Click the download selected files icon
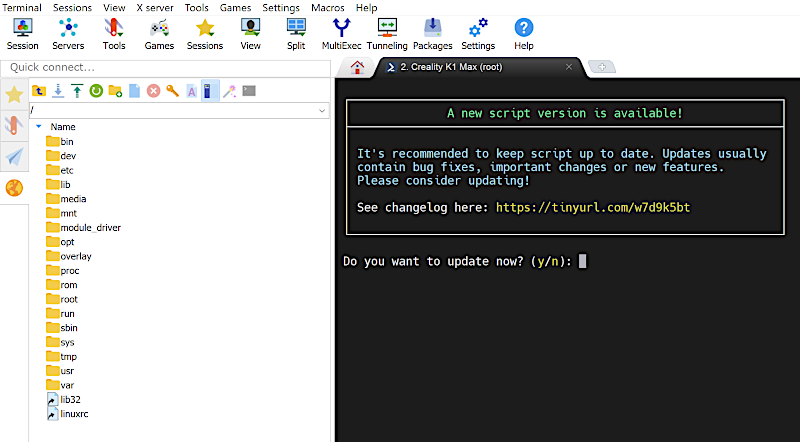 58,91
